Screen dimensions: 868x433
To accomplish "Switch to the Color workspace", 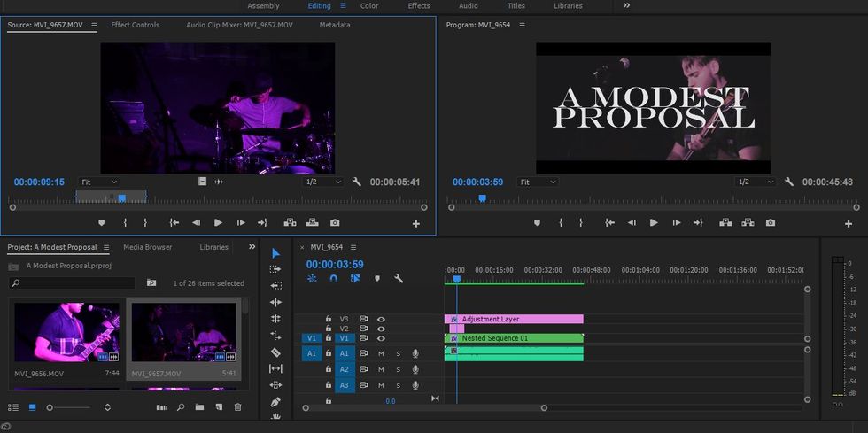I will (x=369, y=6).
